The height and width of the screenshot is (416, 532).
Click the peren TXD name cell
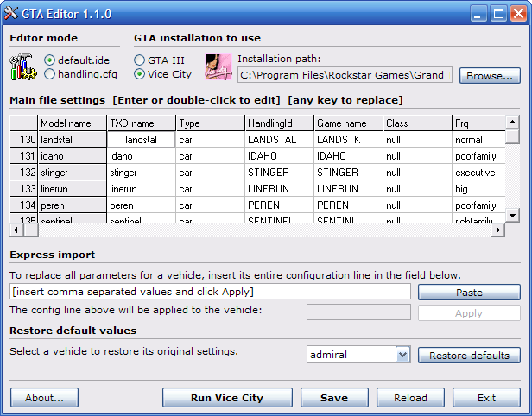click(x=142, y=205)
